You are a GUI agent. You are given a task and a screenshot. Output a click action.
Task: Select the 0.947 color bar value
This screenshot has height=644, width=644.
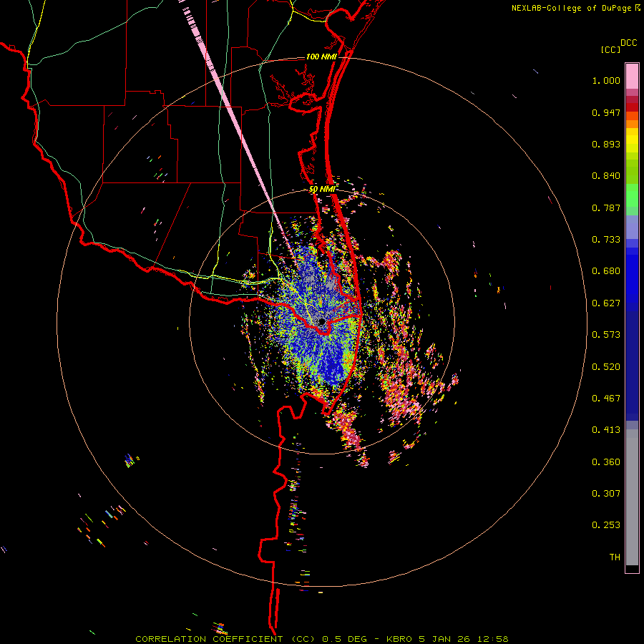[x=606, y=112]
